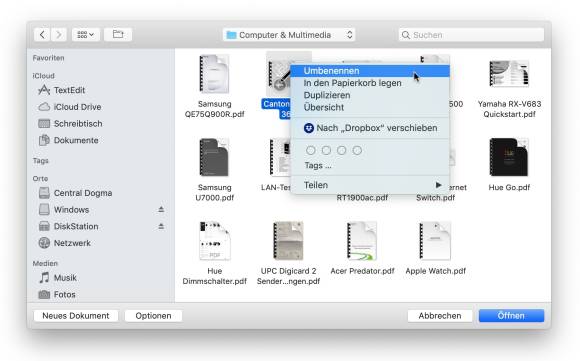
Task: Open Schreibtisch in the sidebar
Action: click(70, 124)
